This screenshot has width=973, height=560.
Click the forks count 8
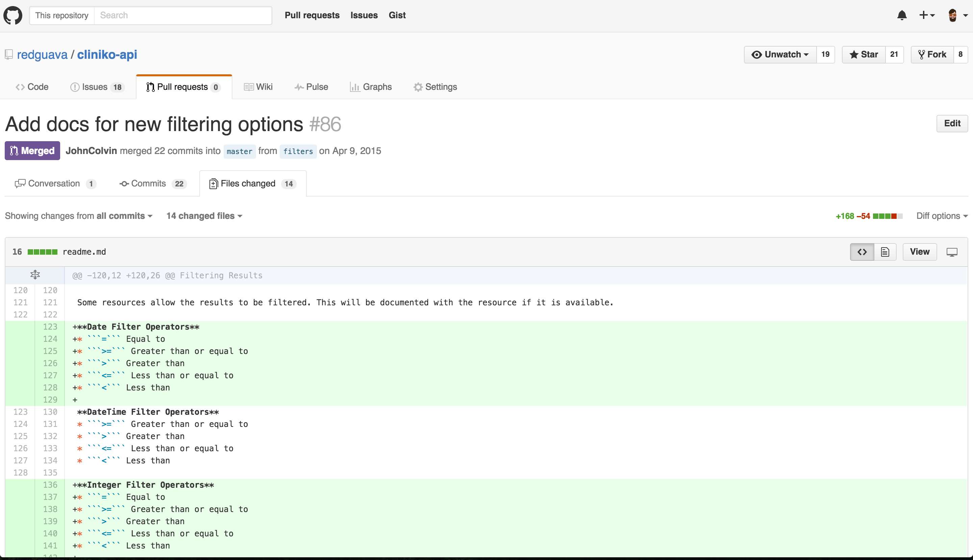(x=960, y=55)
